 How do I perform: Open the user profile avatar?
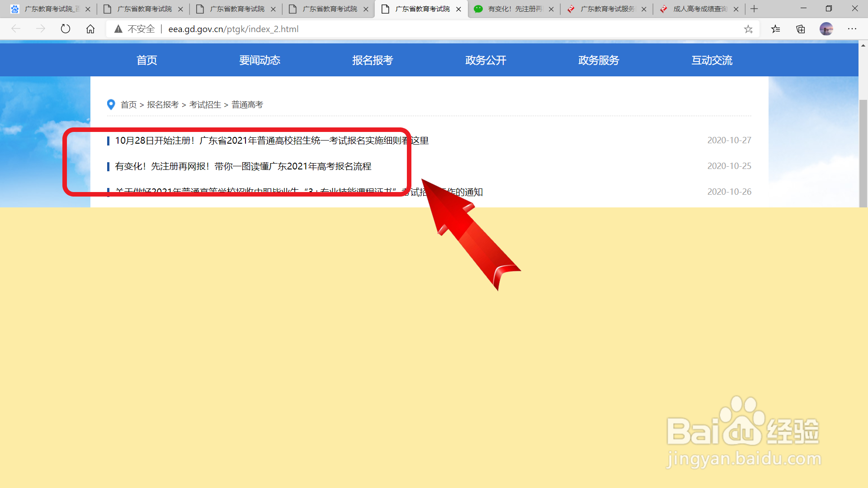pyautogui.click(x=826, y=29)
